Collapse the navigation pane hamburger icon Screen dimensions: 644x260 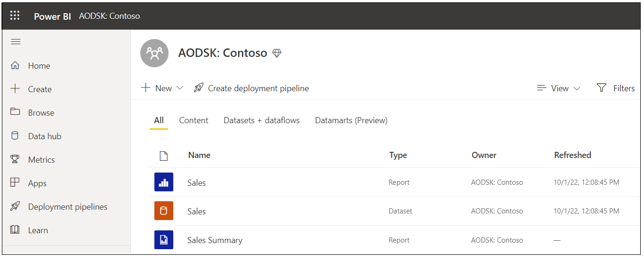click(x=16, y=42)
